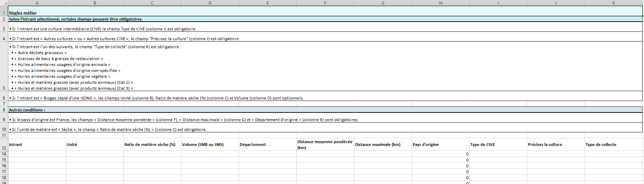Viewport: 644px width, 184px height.
Task: Click the "Type de collecte" header cell
Action: pyautogui.click(x=614, y=145)
